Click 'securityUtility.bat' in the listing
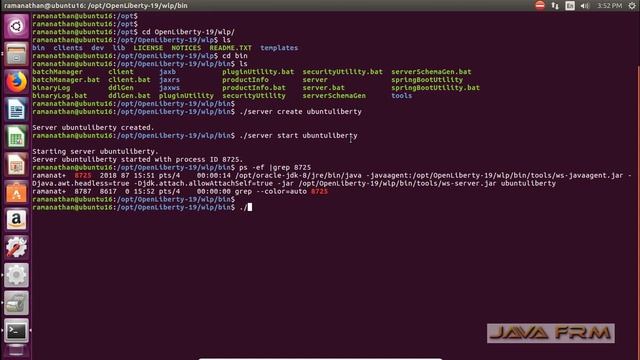The image size is (640, 360). coord(342,72)
